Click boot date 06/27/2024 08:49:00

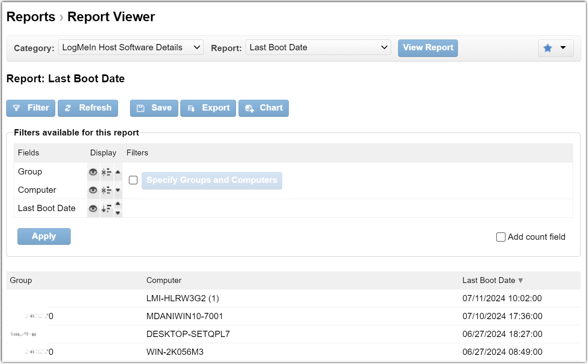(x=502, y=352)
